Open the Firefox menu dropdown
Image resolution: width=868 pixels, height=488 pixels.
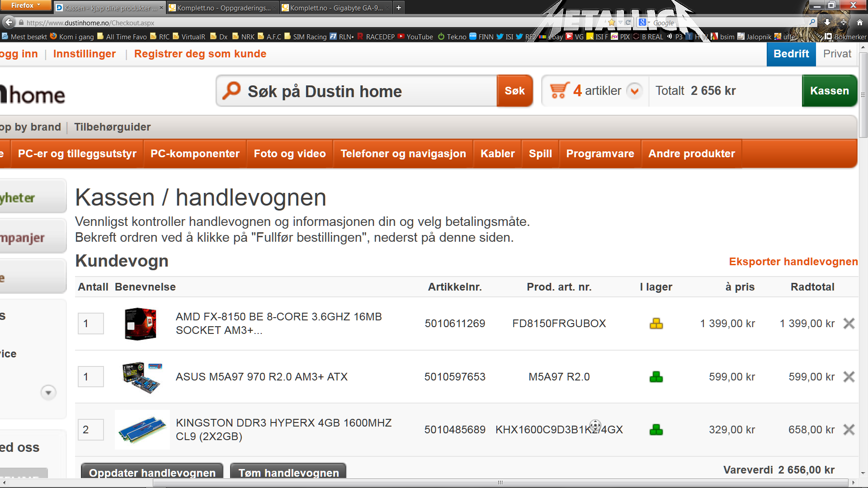point(26,5)
